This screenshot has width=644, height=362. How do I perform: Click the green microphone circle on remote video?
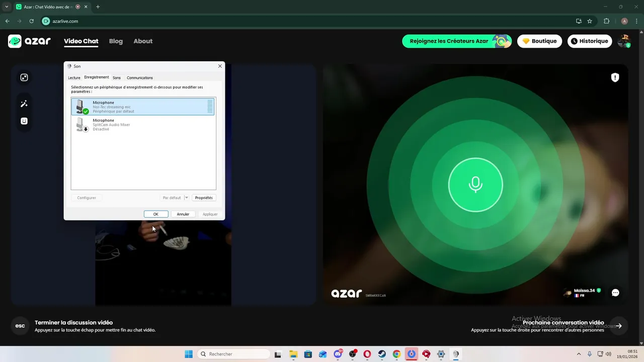pos(475,185)
